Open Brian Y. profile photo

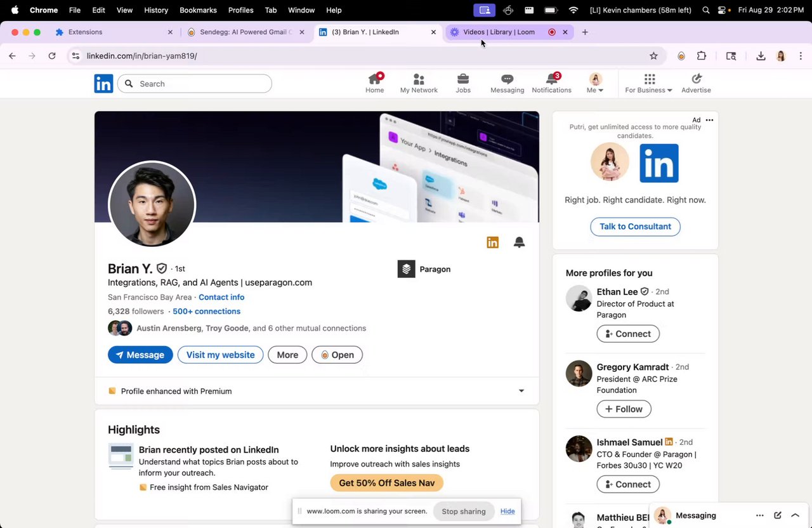tap(152, 204)
